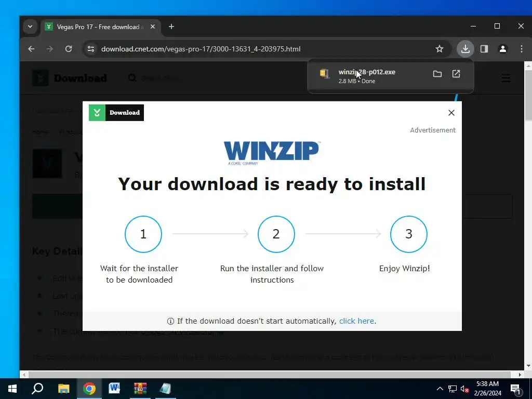The width and height of the screenshot is (532, 399).
Task: Toggle the Chrome side panel
Action: (484, 49)
